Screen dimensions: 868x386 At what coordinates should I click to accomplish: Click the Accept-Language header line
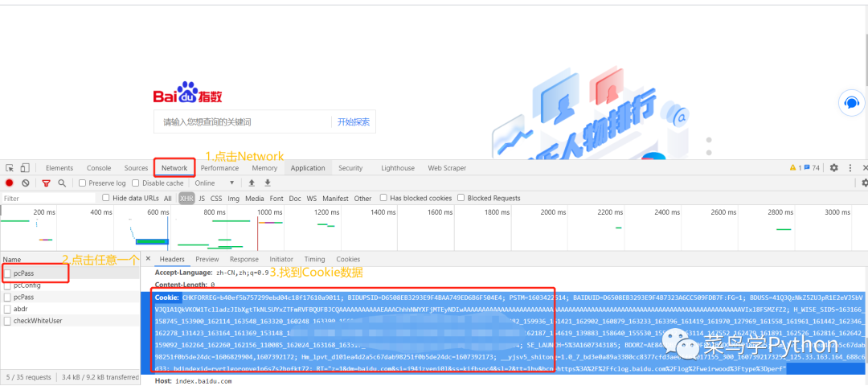click(x=211, y=273)
